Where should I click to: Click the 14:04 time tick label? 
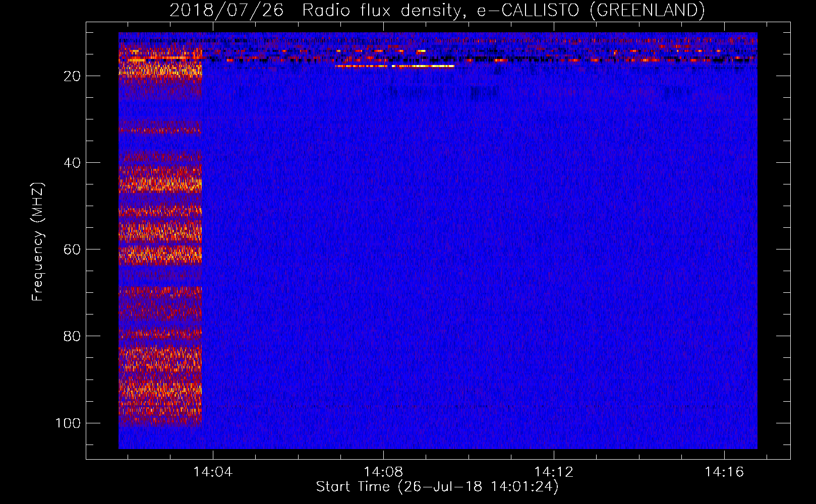point(213,472)
